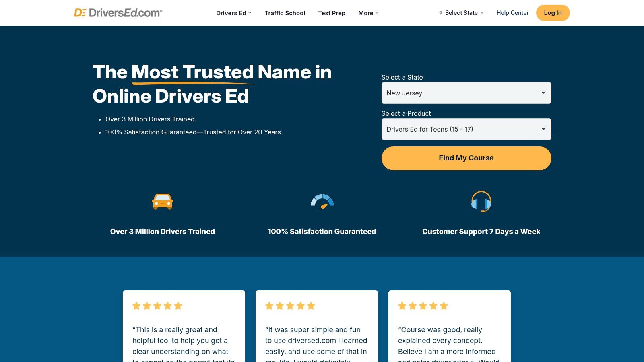Click review card starting 'It was super simple'

click(x=317, y=326)
